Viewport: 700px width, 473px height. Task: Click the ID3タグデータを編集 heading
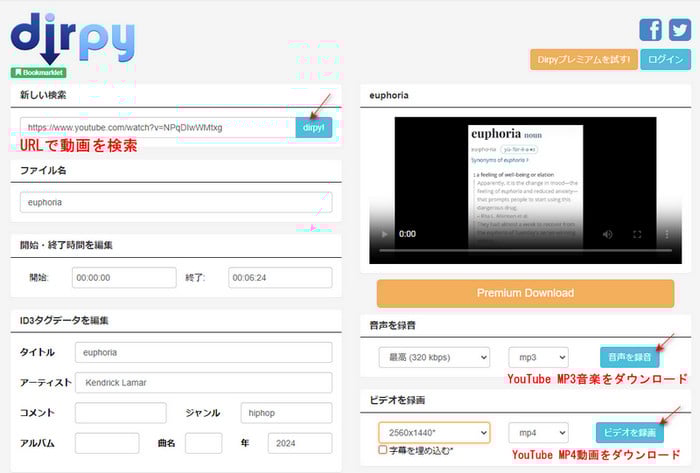point(64,320)
